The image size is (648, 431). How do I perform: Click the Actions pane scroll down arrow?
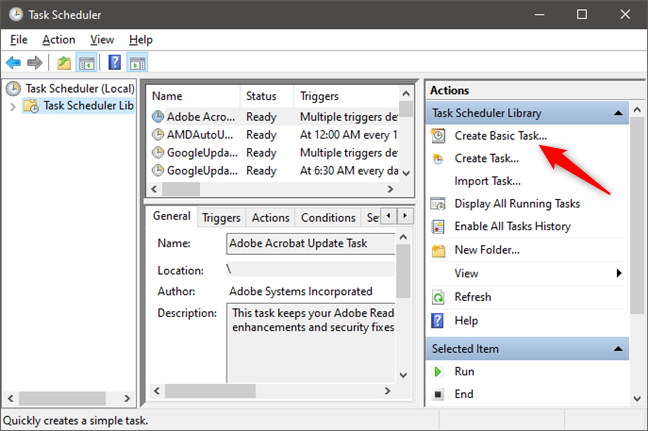tap(637, 399)
